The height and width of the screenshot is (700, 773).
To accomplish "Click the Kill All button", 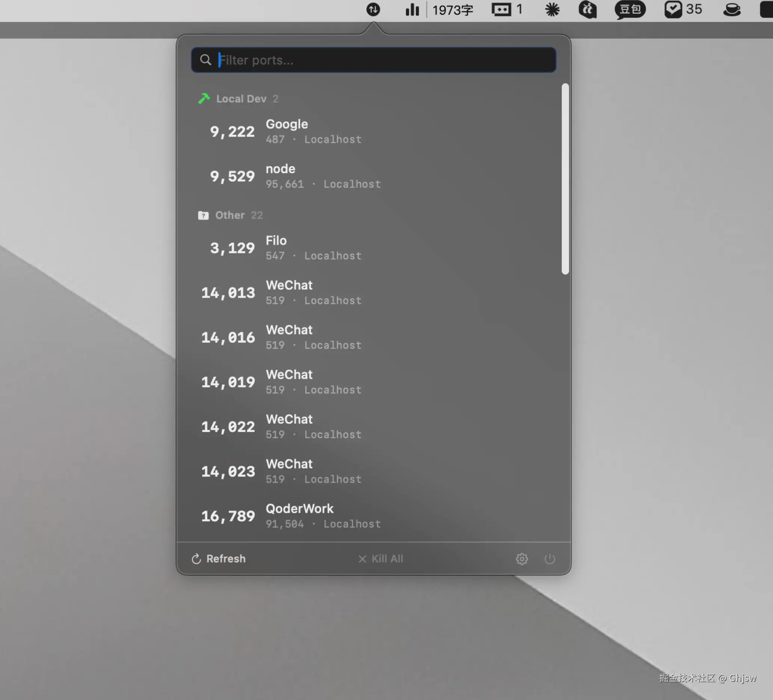I will (381, 559).
